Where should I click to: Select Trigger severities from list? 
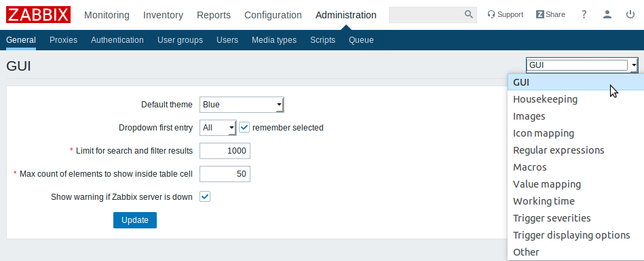552,217
